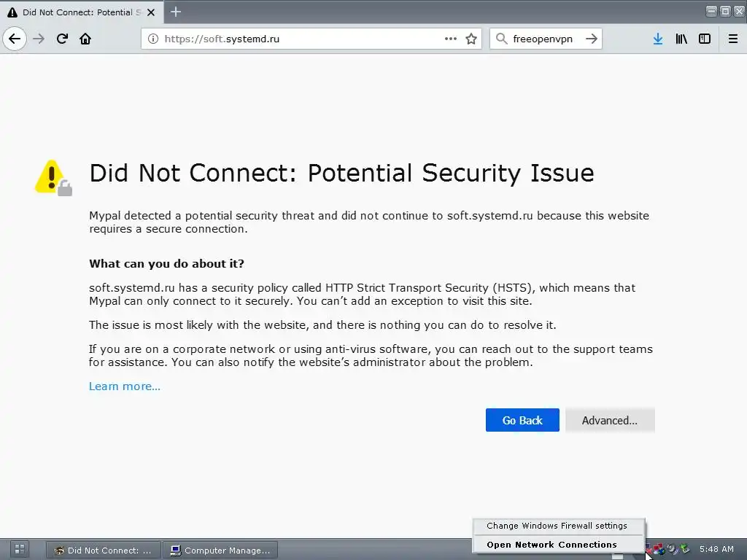Open page actions three-dots menu
747x560 pixels.
click(x=451, y=39)
